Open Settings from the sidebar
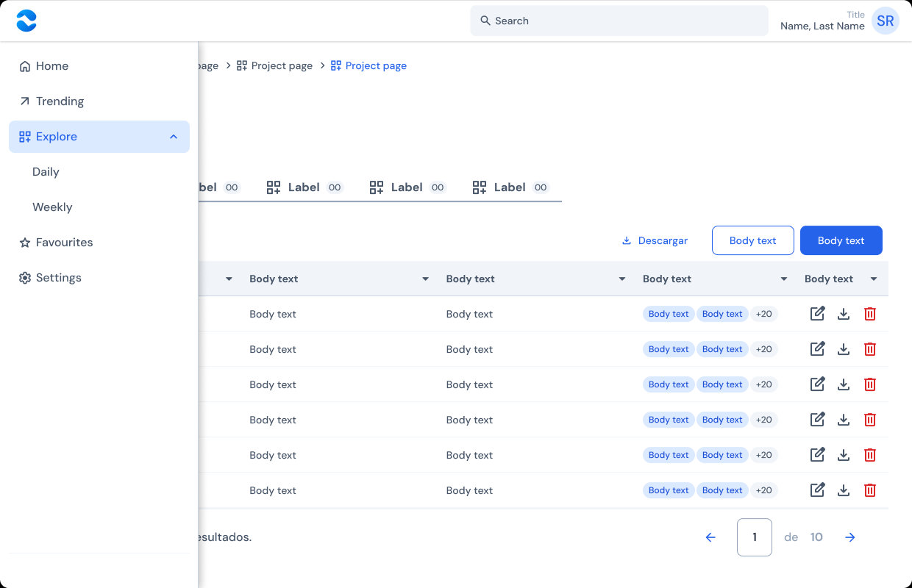Image resolution: width=912 pixels, height=588 pixels. coord(99,278)
